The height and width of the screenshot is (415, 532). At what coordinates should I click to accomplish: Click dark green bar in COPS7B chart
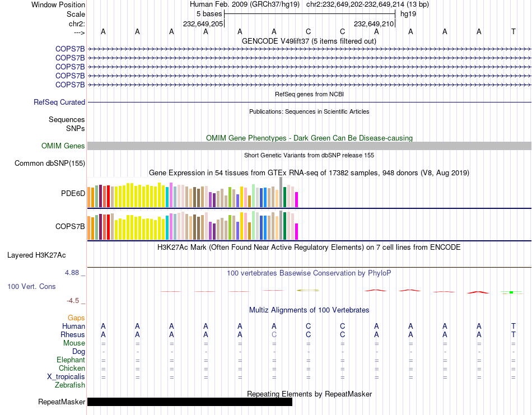click(284, 226)
